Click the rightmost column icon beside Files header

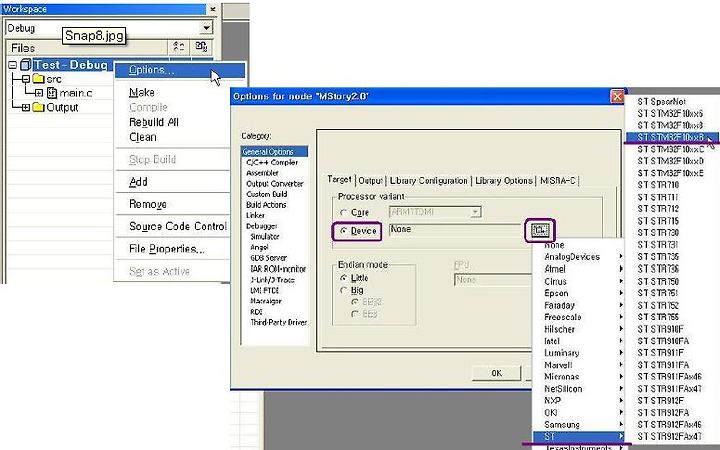(201, 47)
